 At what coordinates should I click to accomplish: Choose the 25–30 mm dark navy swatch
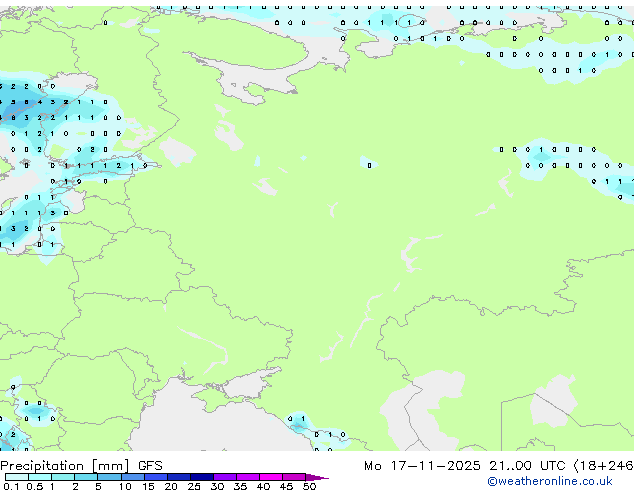point(202,477)
